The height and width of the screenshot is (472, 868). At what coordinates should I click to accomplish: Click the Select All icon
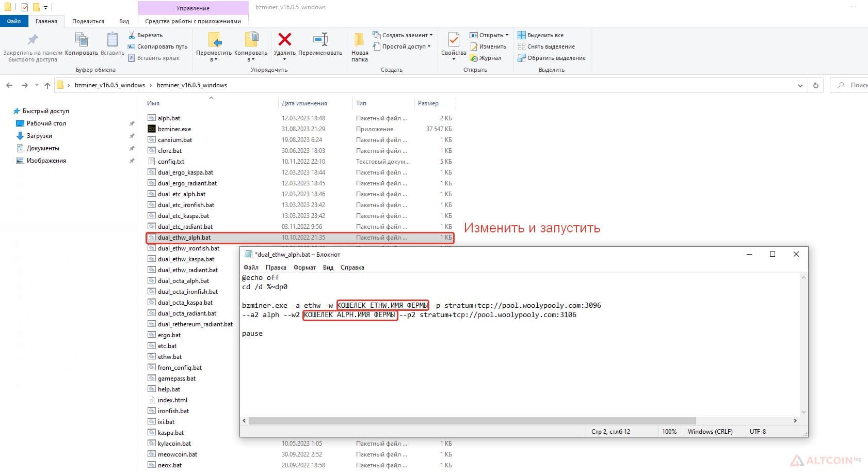click(522, 35)
